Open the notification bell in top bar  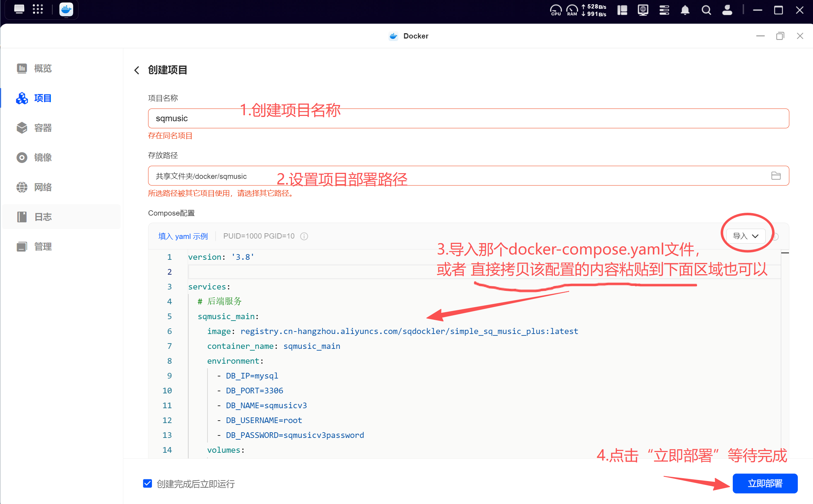coord(685,10)
